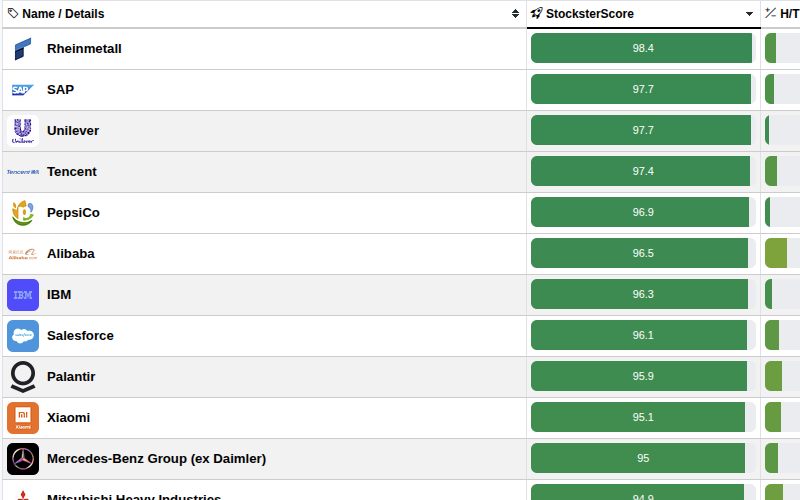The height and width of the screenshot is (500, 800).
Task: Click the Alibaba company logo
Action: point(23,254)
